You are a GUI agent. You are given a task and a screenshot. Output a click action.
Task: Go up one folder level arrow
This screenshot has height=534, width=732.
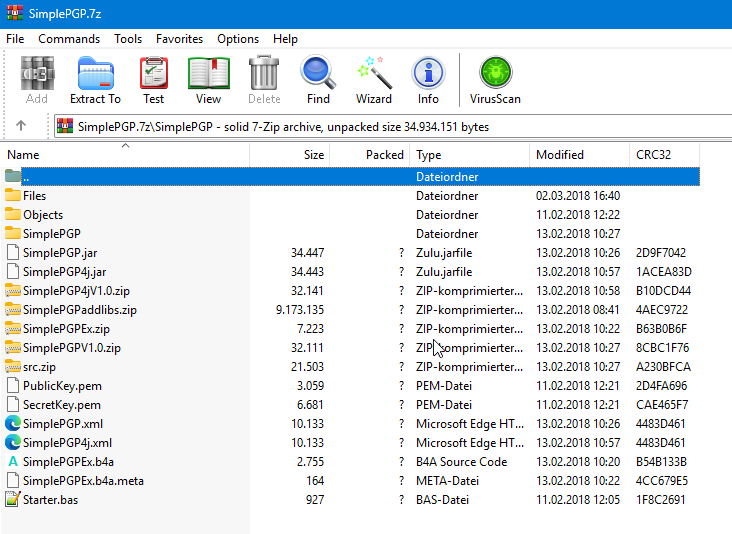(21, 126)
